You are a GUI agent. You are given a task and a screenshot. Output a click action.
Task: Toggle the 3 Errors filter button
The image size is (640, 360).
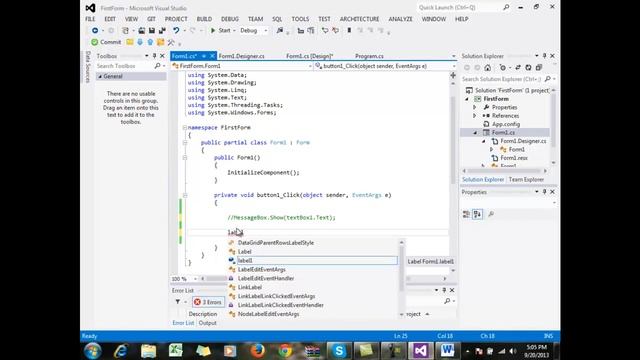[x=208, y=302]
